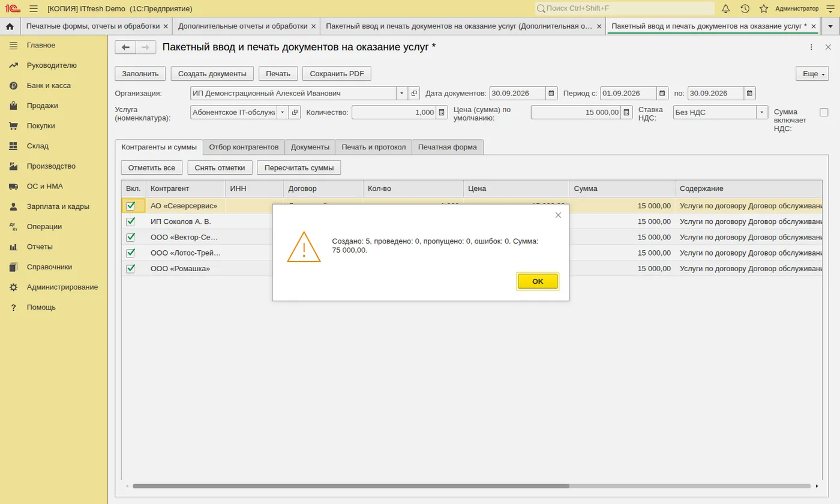The image size is (840, 504).
Task: Click the back arrow navigation button
Action: (125, 47)
